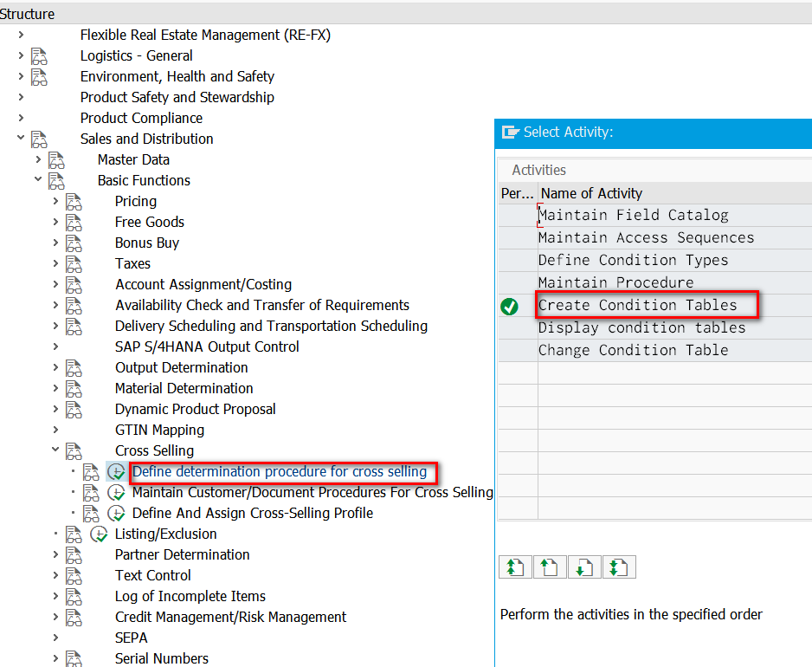This screenshot has width=812, height=667.
Task: Select Create Condition Tables activity
Action: 637,305
